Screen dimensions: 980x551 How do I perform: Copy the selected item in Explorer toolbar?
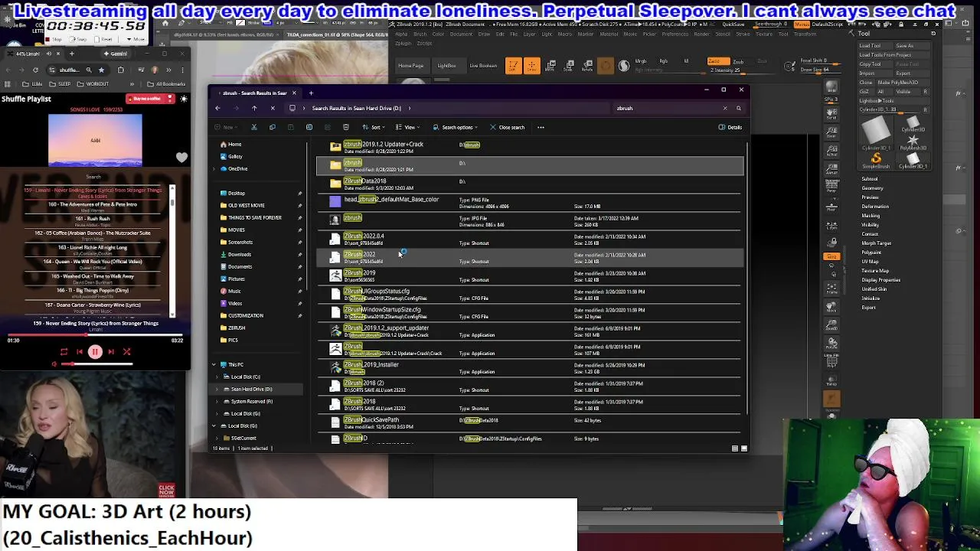pyautogui.click(x=273, y=127)
